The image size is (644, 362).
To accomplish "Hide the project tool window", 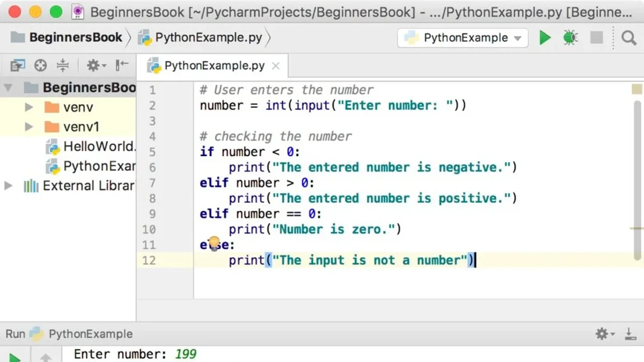I will 122,65.
